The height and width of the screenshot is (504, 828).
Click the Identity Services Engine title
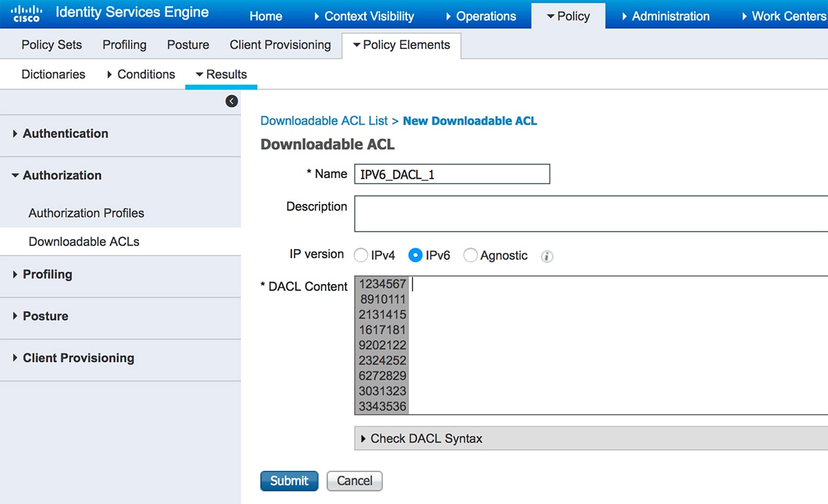click(132, 12)
